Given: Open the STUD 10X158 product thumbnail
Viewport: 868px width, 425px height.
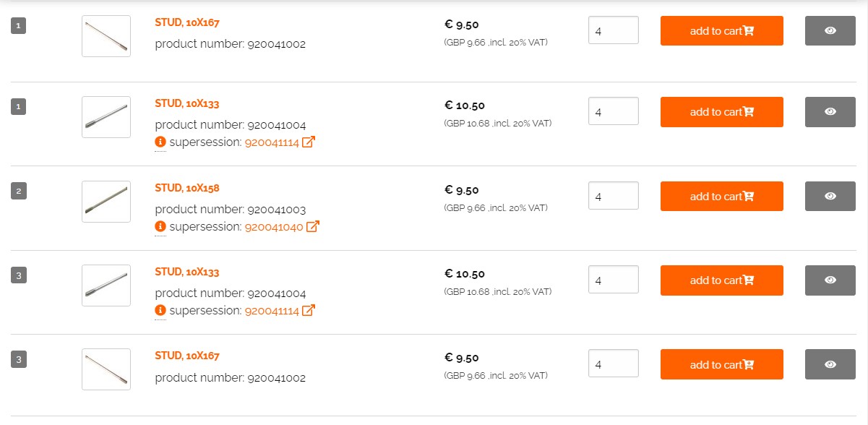Looking at the screenshot, I should coord(106,202).
